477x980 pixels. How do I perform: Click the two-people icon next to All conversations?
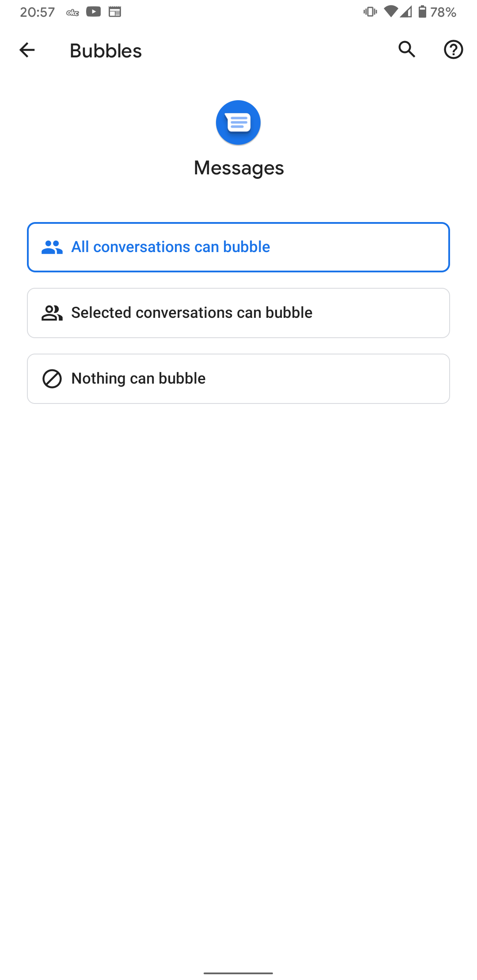point(52,247)
